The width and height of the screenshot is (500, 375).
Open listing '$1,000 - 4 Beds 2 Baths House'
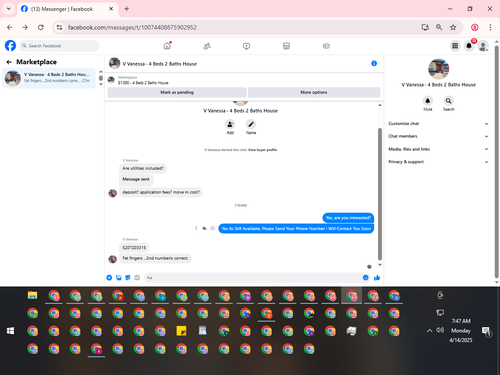click(143, 83)
